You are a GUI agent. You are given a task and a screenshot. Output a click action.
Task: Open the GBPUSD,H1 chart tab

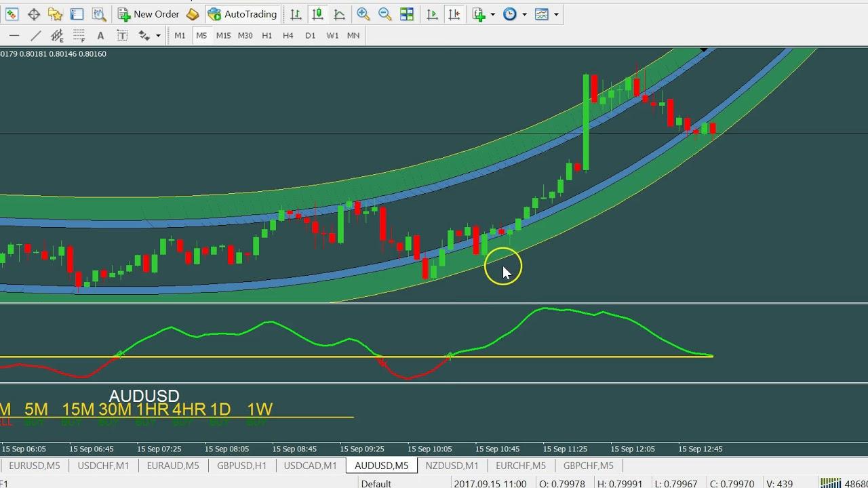(x=242, y=465)
